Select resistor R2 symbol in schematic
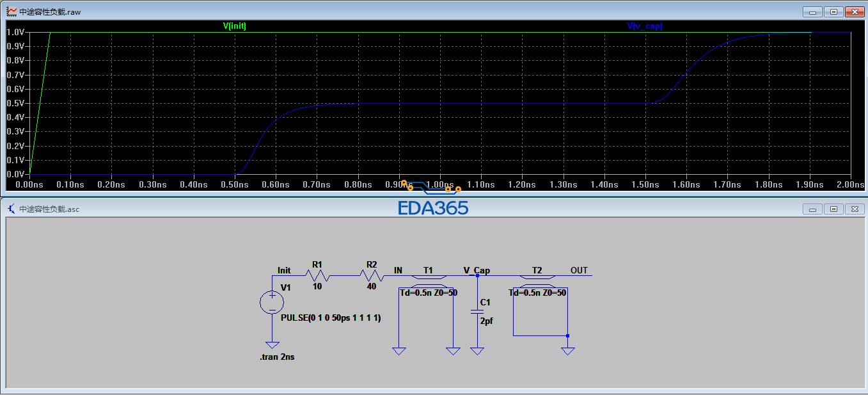Viewport: 868px width, 395px height. click(x=372, y=275)
